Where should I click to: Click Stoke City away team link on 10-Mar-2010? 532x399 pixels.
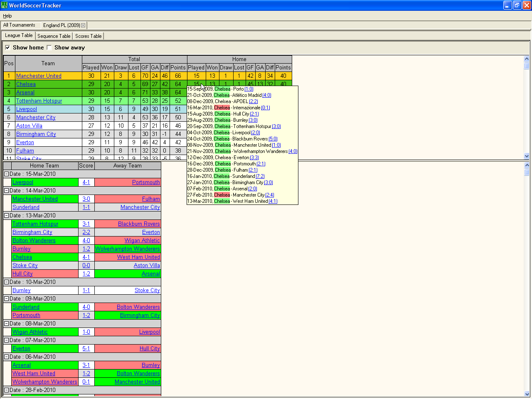(147, 291)
